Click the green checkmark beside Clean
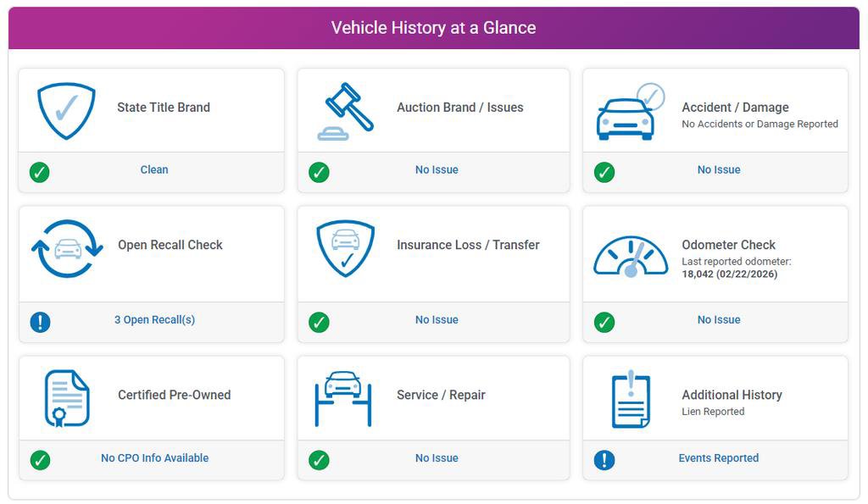Viewport: 868px width, 504px height. click(x=40, y=172)
